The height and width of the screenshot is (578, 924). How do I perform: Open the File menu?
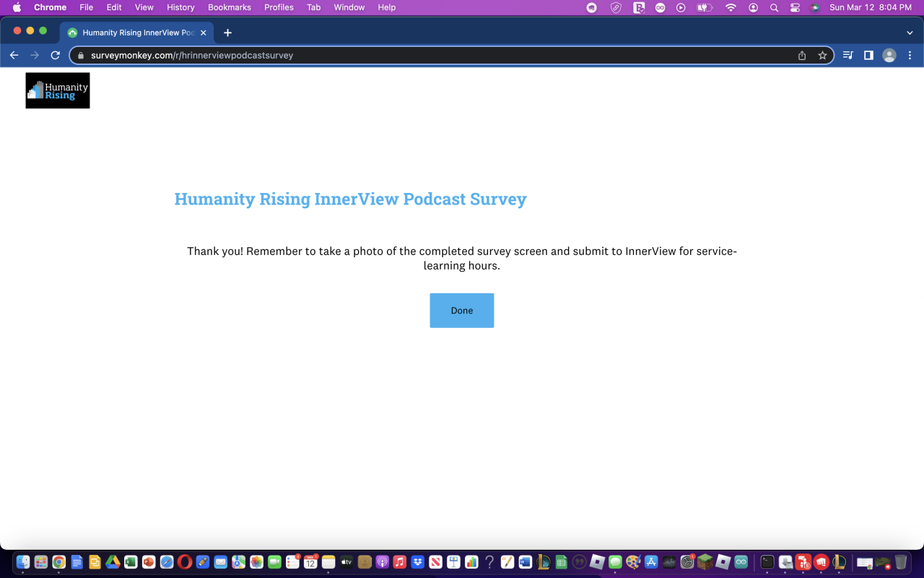[x=87, y=7]
